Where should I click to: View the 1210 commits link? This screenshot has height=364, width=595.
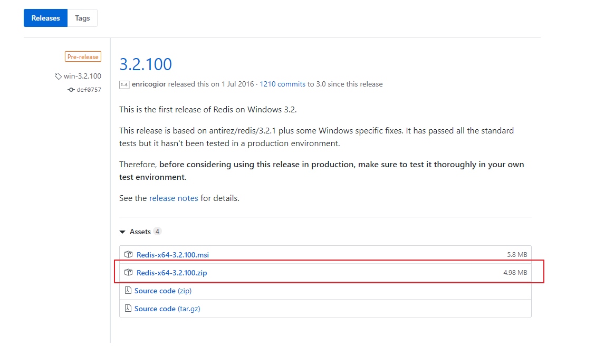click(282, 84)
